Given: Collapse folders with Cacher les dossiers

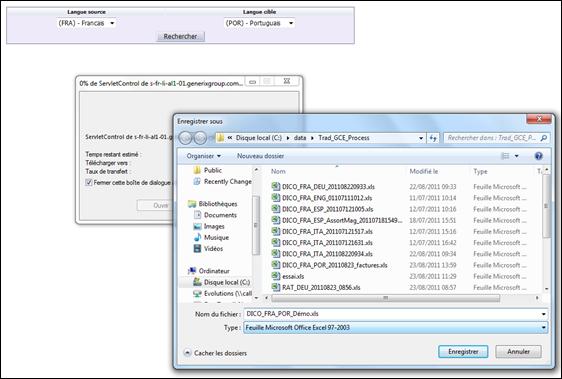Looking at the screenshot, I should pyautogui.click(x=216, y=353).
